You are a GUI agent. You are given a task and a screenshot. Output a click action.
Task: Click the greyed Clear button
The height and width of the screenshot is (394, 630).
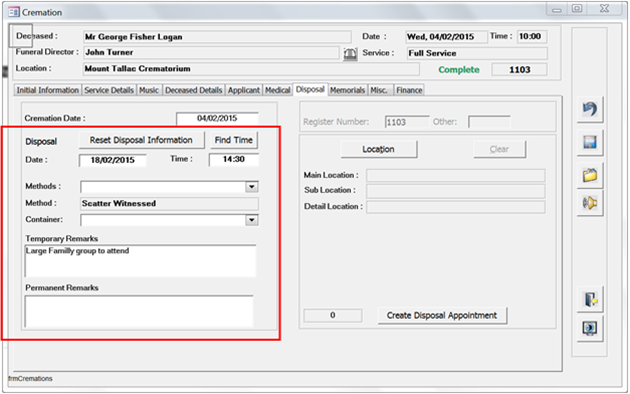[499, 149]
